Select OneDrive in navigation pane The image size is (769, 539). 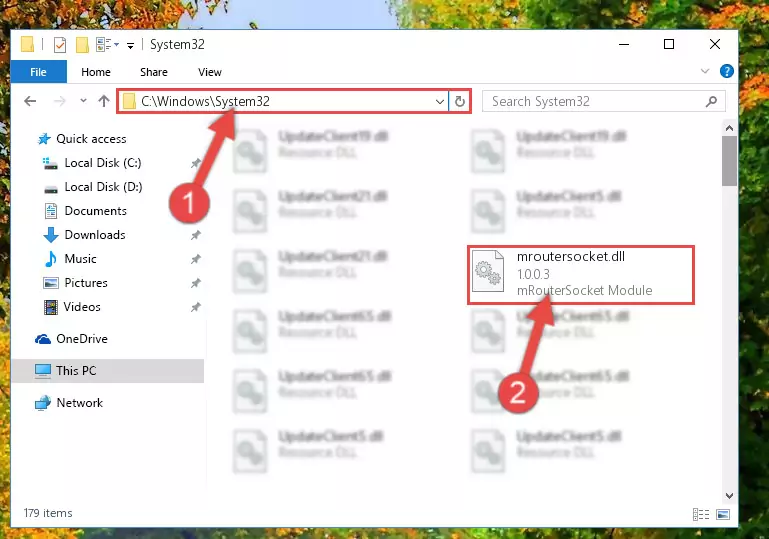pyautogui.click(x=82, y=339)
